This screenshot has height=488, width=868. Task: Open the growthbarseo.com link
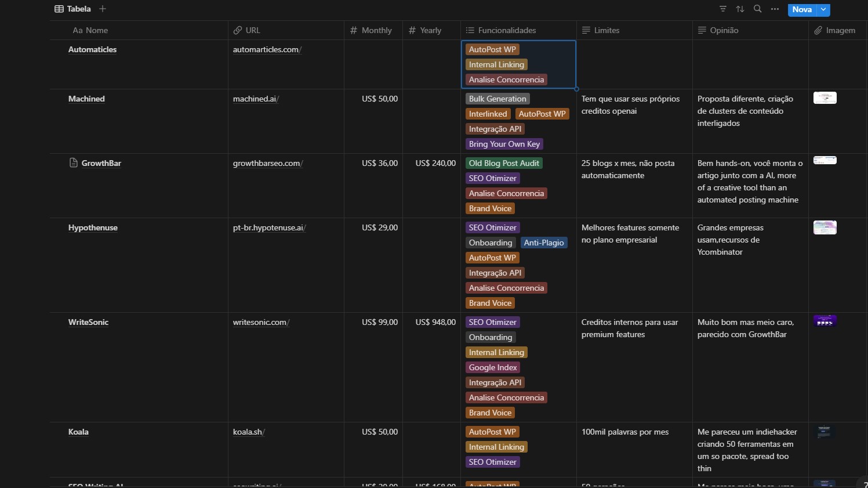(x=268, y=164)
